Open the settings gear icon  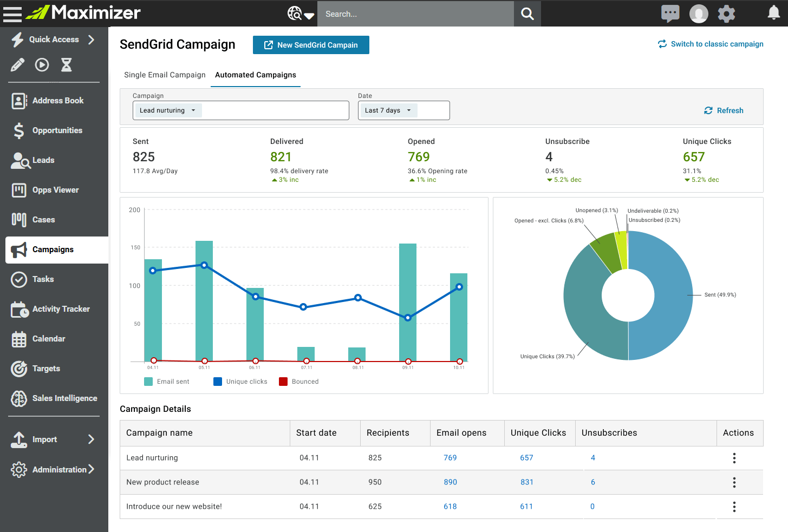726,14
